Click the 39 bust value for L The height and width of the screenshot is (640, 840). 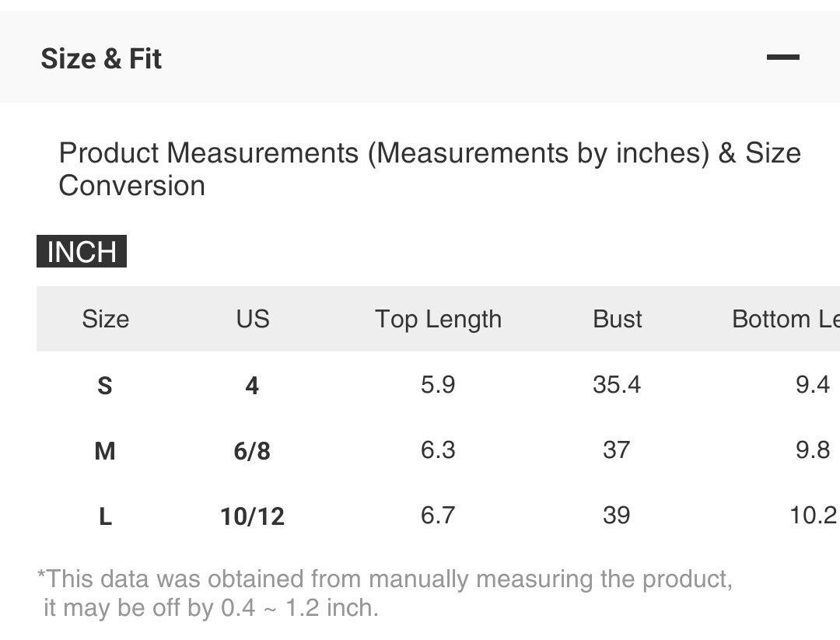coord(616,515)
